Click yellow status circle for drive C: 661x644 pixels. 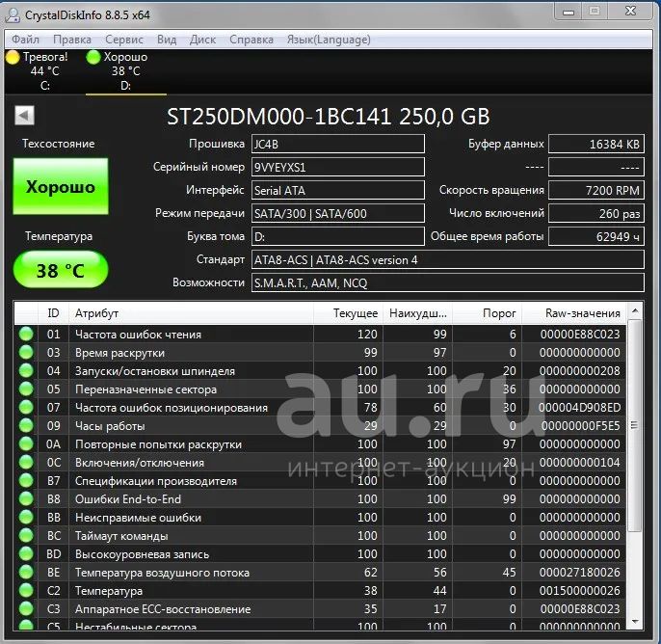(x=13, y=57)
